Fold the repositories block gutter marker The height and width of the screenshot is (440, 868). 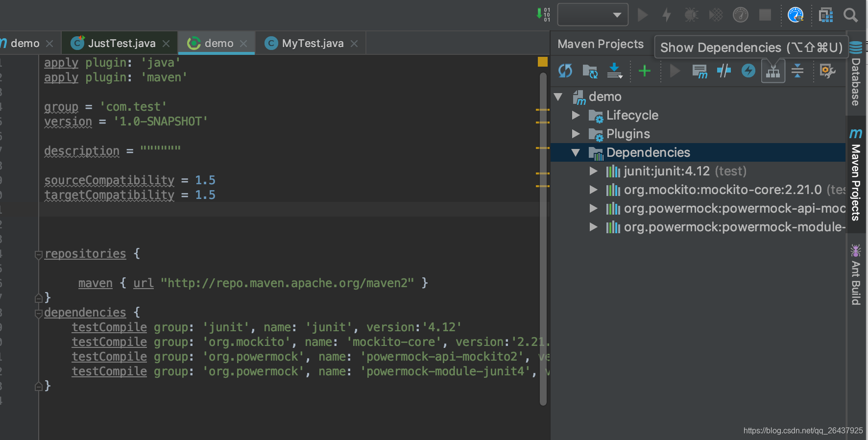(x=38, y=254)
